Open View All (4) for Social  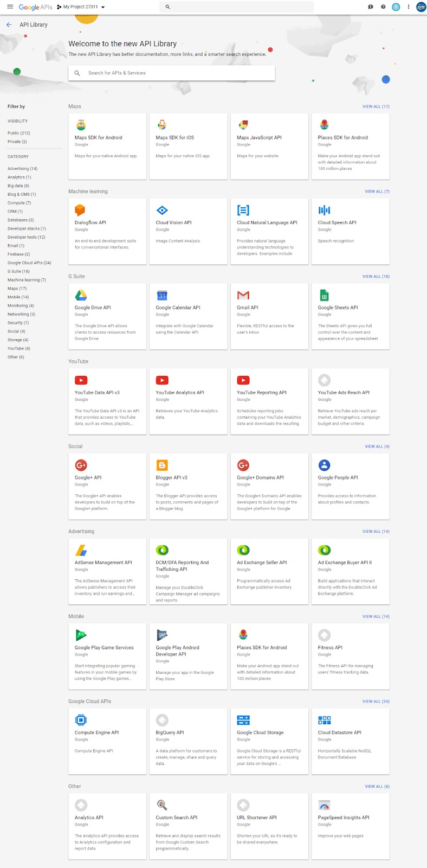[377, 446]
